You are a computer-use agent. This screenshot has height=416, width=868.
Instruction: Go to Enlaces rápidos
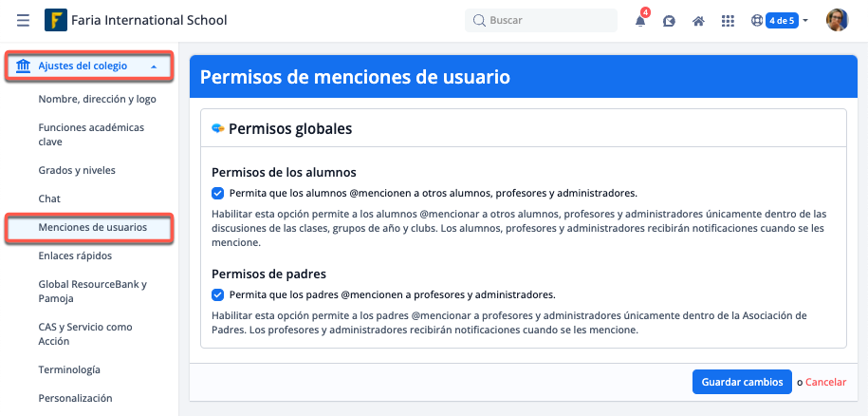point(75,256)
